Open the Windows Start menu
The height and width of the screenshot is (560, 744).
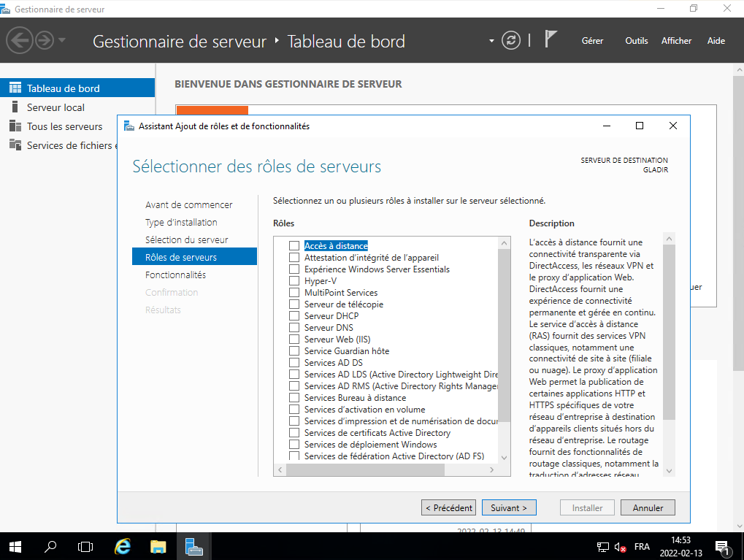(15, 547)
